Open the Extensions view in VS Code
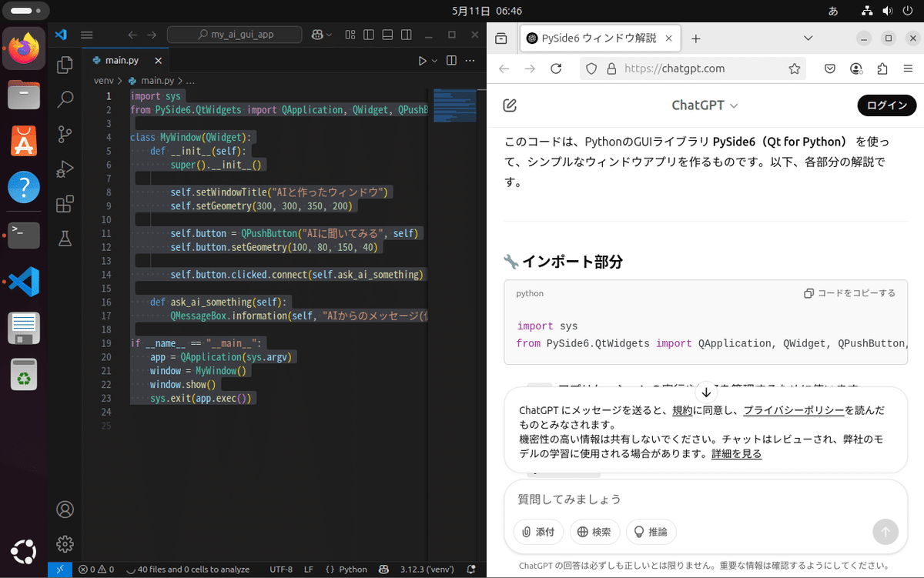This screenshot has width=924, height=578. point(65,203)
